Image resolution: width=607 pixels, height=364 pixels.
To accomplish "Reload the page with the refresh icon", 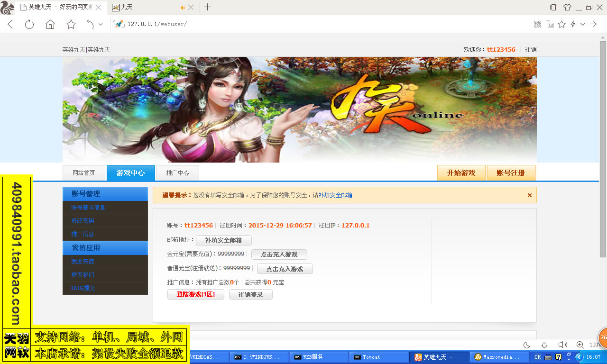I will (x=29, y=24).
